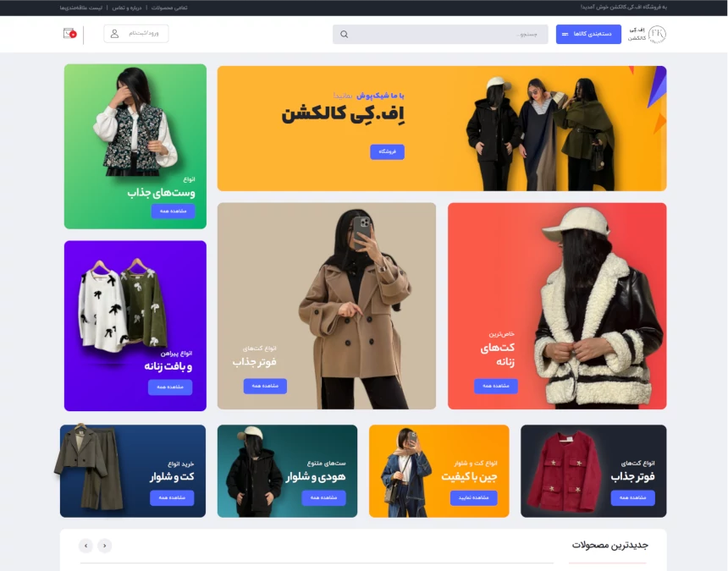Click view all on red women's coats card
The height and width of the screenshot is (571, 728).
pyautogui.click(x=496, y=386)
